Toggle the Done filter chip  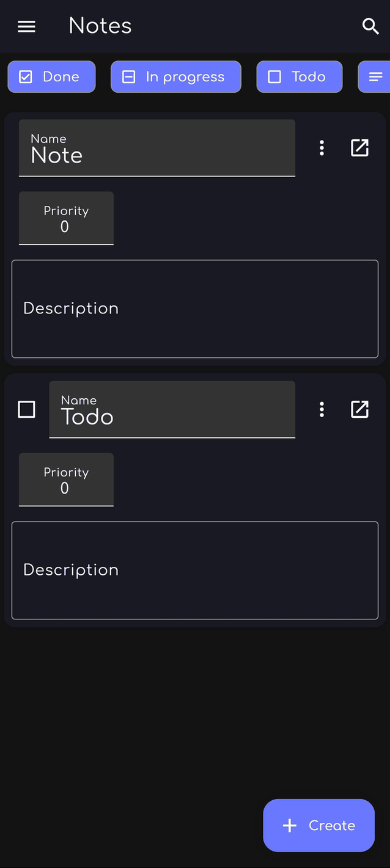(51, 77)
